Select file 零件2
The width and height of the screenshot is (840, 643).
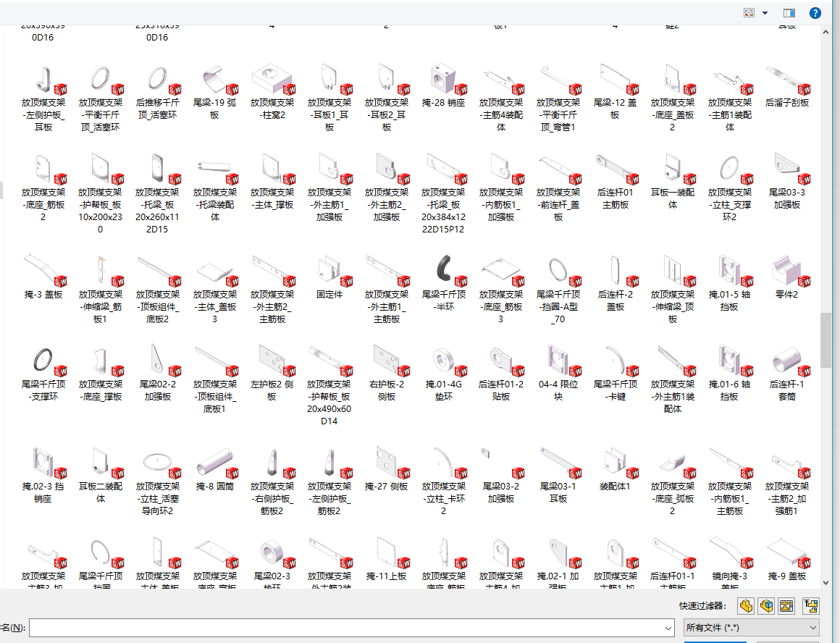click(x=786, y=277)
